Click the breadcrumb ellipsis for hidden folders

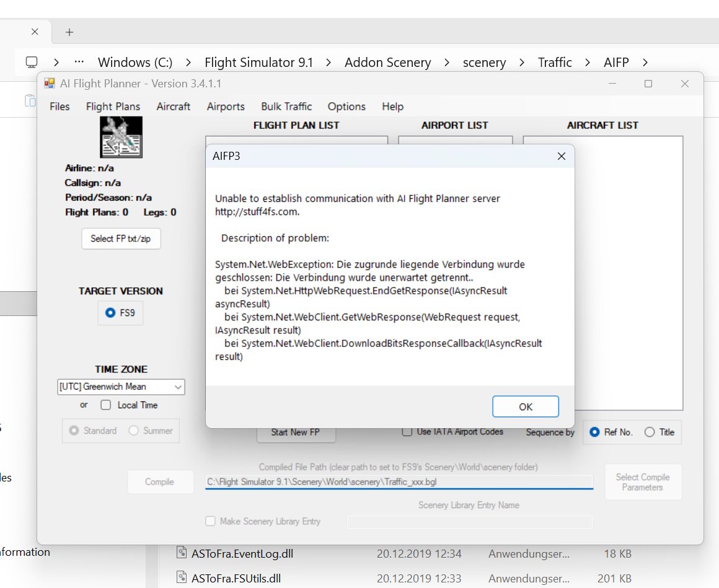pyautogui.click(x=79, y=62)
